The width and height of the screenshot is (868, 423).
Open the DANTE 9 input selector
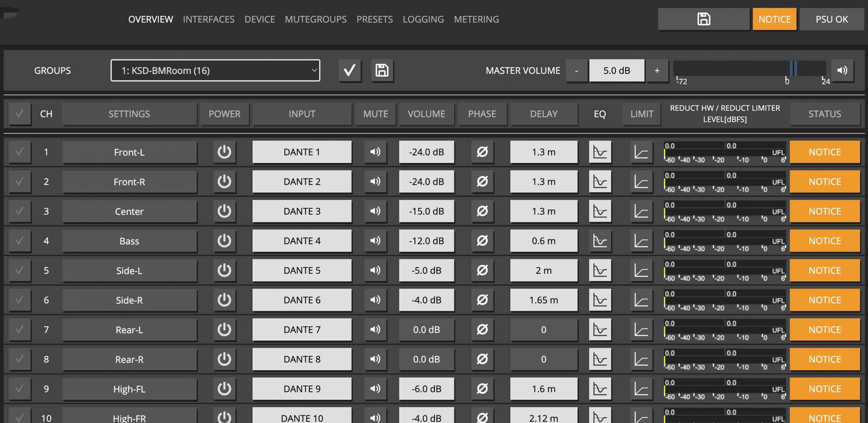302,389
